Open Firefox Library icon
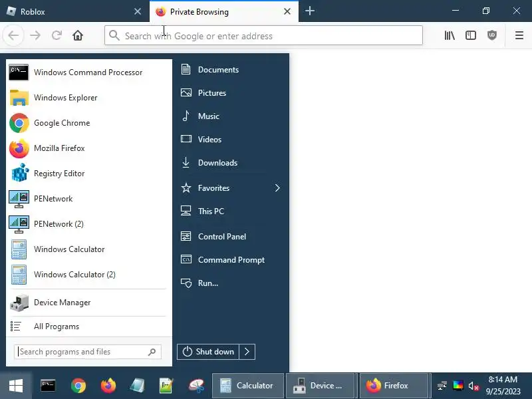Screen dimensions: 532x399 tap(450, 35)
